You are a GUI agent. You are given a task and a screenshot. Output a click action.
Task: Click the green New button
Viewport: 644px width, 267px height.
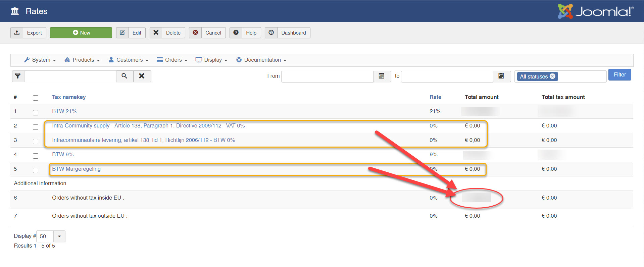click(x=81, y=33)
